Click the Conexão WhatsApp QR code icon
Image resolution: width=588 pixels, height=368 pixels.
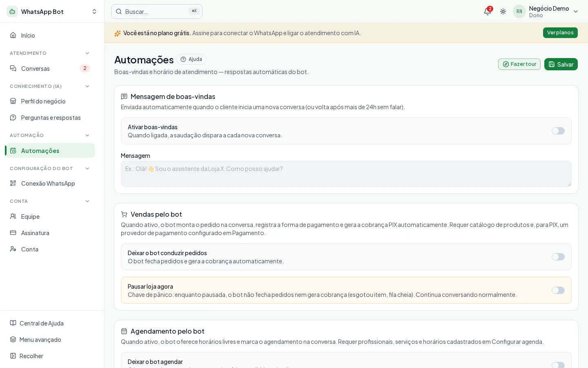pos(13,183)
